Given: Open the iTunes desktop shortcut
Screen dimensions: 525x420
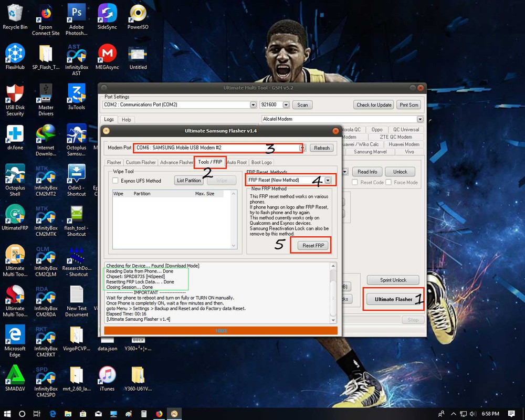Looking at the screenshot, I should coord(107,378).
